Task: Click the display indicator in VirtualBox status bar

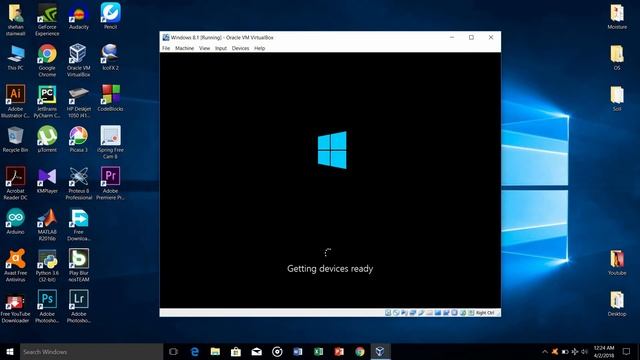Action: (x=438, y=313)
